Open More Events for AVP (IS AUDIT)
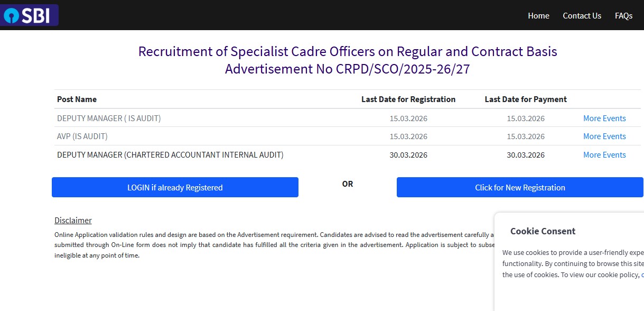The width and height of the screenshot is (644, 311). 604,136
